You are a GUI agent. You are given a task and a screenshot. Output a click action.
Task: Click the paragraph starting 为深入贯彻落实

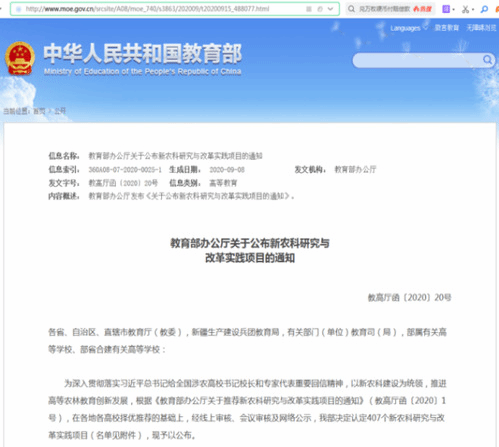[247, 409]
